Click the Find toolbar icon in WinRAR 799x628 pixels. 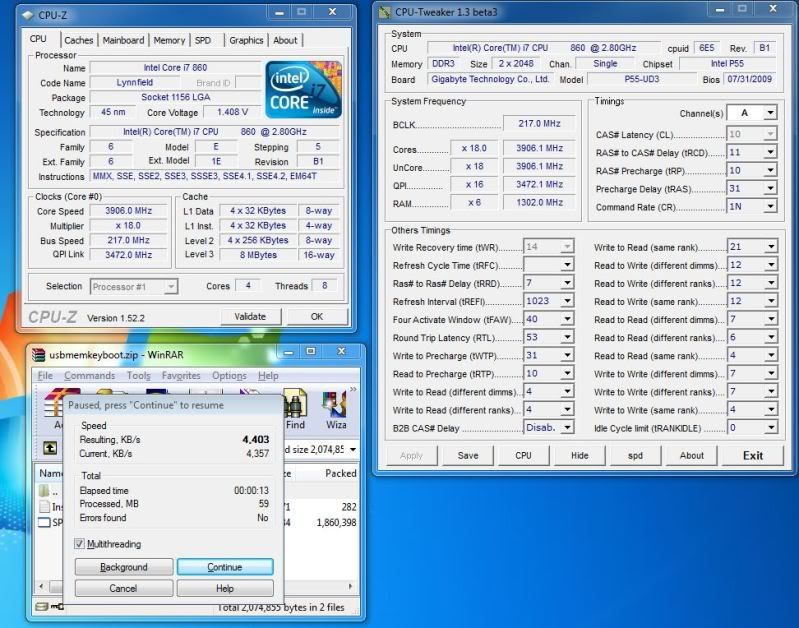295,409
